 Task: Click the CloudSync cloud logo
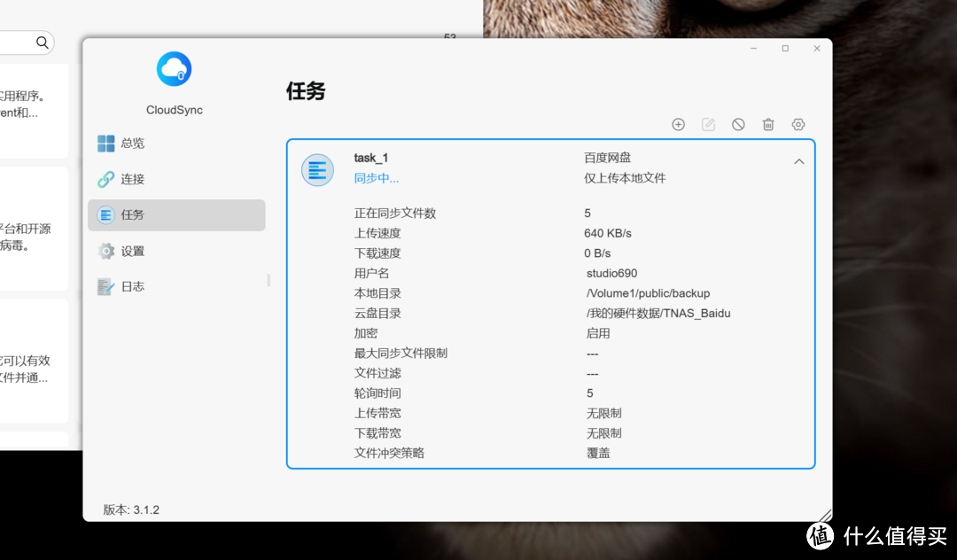point(174,67)
